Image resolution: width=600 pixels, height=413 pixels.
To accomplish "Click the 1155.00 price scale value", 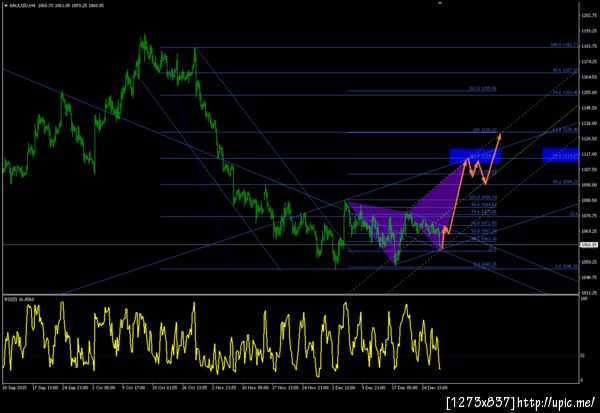I will pos(589,92).
